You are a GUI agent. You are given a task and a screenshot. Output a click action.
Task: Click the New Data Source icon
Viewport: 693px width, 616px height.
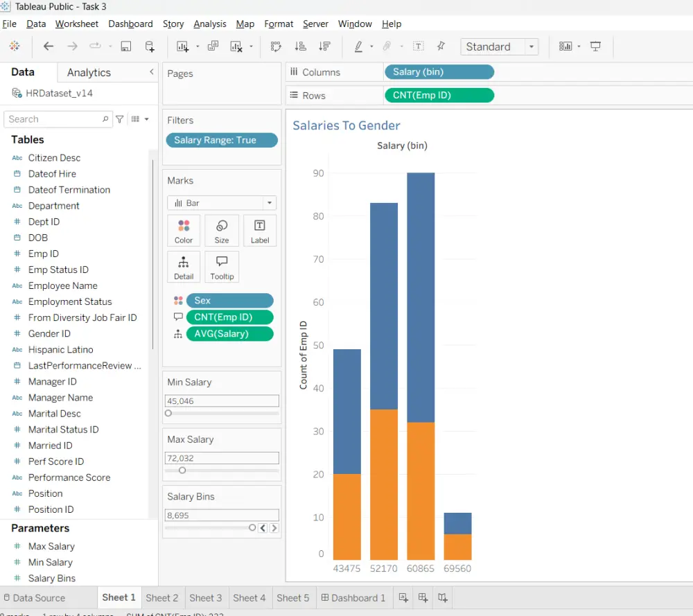tap(150, 46)
